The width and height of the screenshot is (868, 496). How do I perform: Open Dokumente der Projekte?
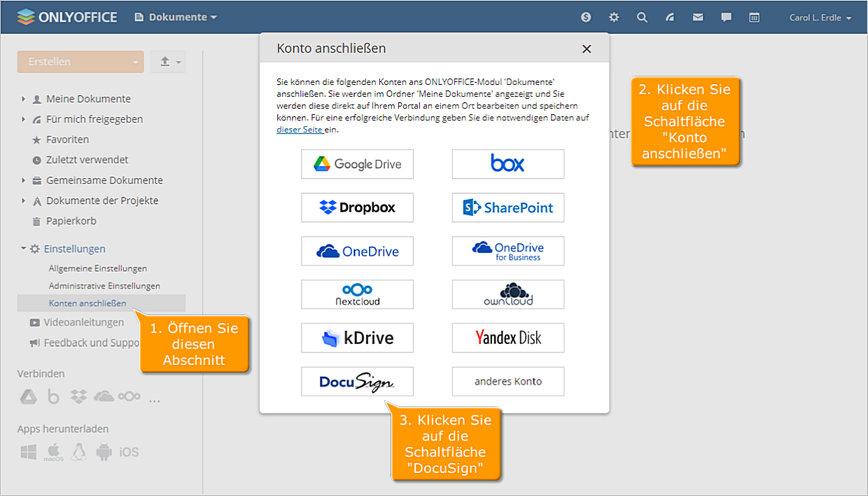click(102, 200)
